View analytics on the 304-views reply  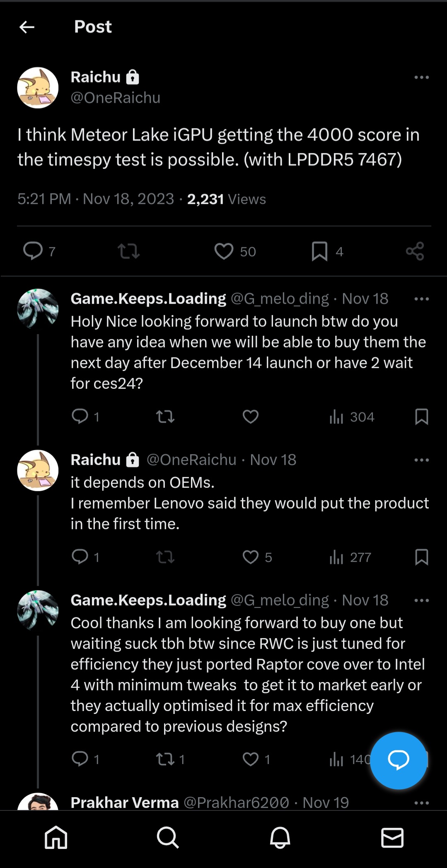point(336,417)
